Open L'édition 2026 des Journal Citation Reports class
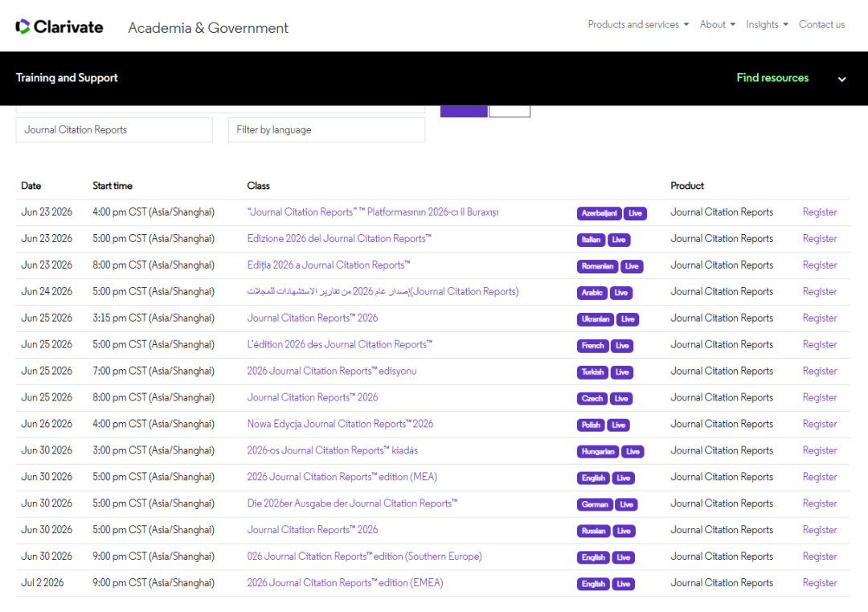This screenshot has height=612, width=868. coord(339,344)
